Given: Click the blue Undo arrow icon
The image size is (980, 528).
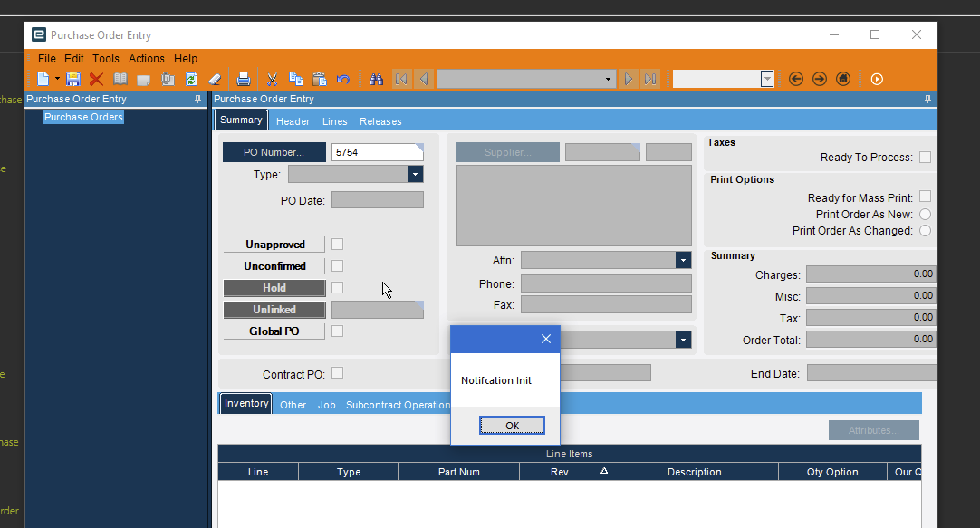Looking at the screenshot, I should click(343, 80).
